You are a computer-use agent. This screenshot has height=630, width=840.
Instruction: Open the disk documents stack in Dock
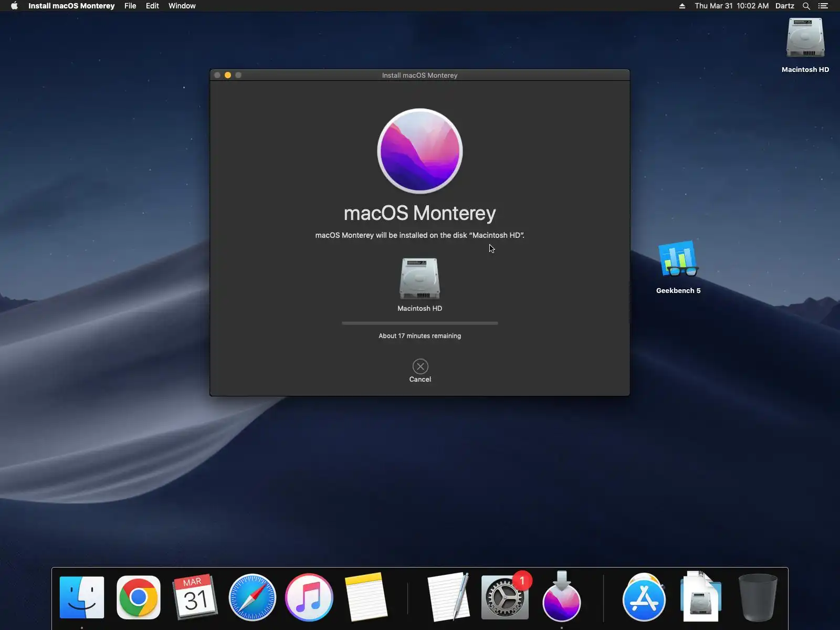pyautogui.click(x=701, y=596)
